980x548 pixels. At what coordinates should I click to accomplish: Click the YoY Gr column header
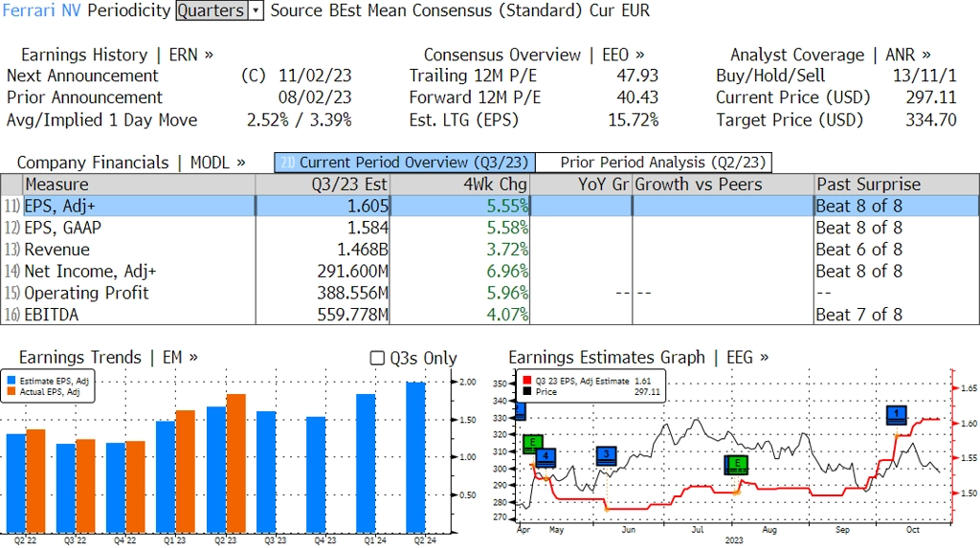click(581, 185)
